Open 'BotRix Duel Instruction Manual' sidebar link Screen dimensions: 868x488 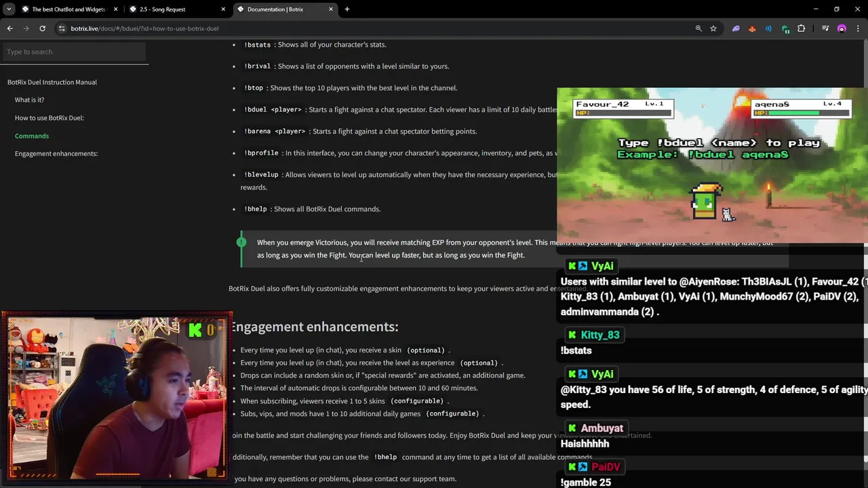click(52, 82)
